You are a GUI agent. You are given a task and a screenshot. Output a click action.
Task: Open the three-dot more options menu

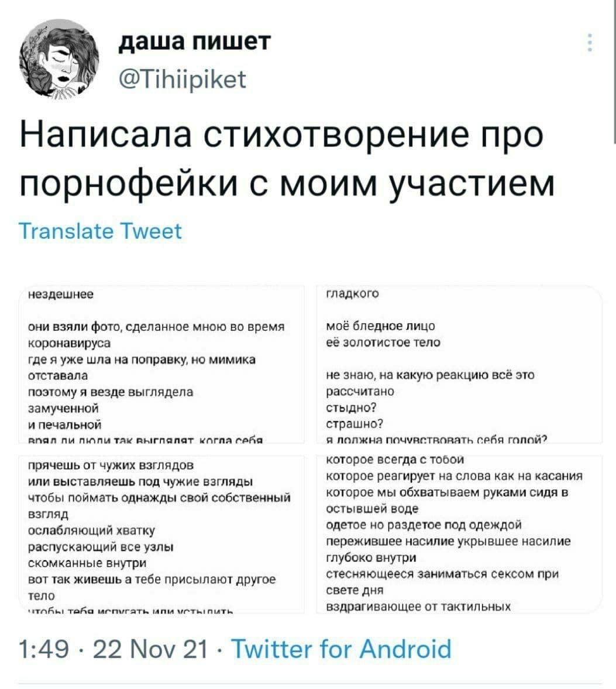pos(589,43)
